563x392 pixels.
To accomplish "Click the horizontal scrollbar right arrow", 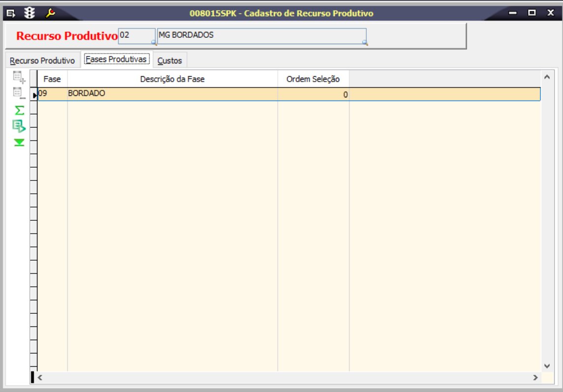I will 535,378.
